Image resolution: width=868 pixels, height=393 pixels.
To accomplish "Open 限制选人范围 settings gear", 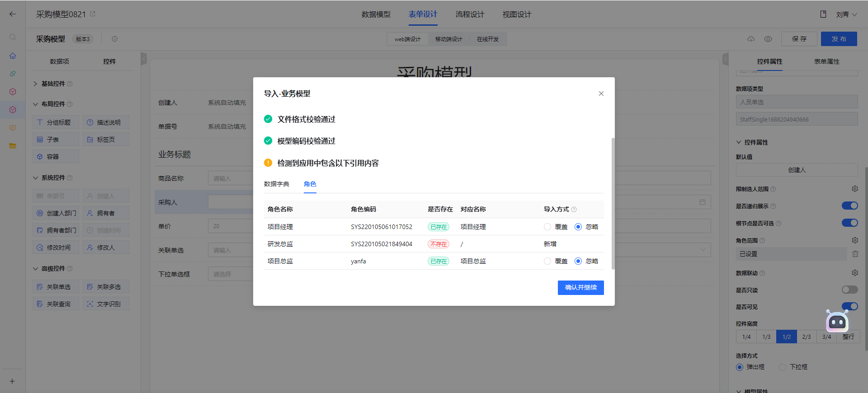I will [855, 189].
